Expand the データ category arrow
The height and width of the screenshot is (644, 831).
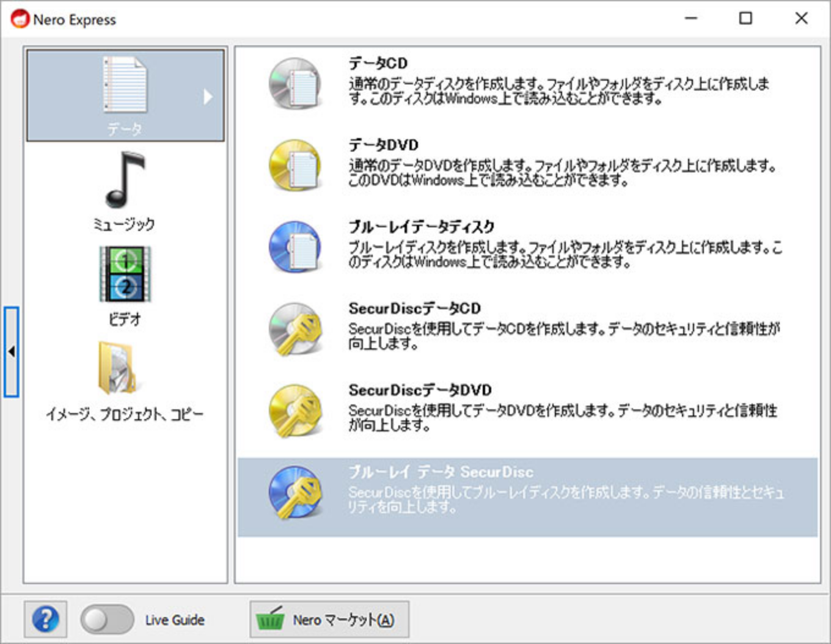[x=208, y=97]
